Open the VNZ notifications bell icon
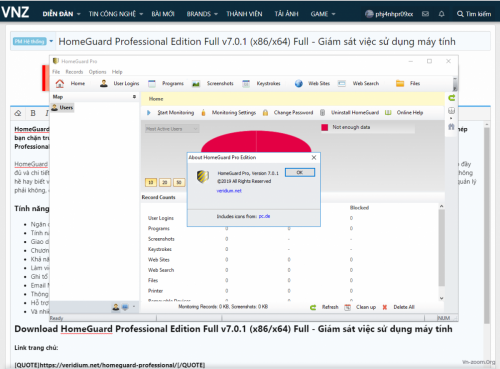This screenshot has width=500, height=369. pos(442,14)
